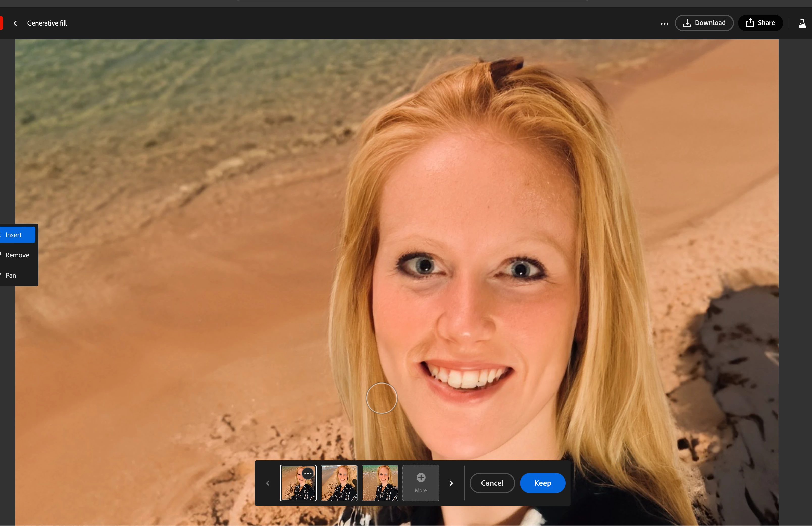
Task: Cancel the generated variations
Action: 492,483
